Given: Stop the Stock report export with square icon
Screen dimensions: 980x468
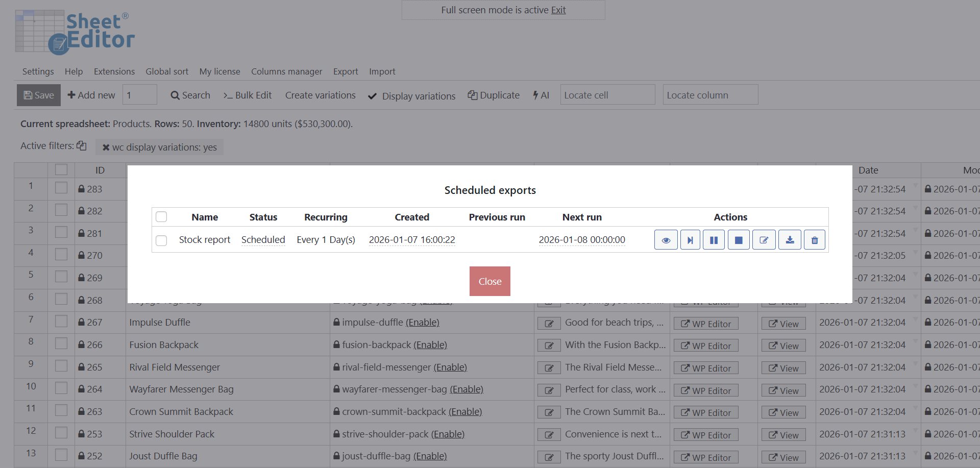Looking at the screenshot, I should (x=738, y=240).
